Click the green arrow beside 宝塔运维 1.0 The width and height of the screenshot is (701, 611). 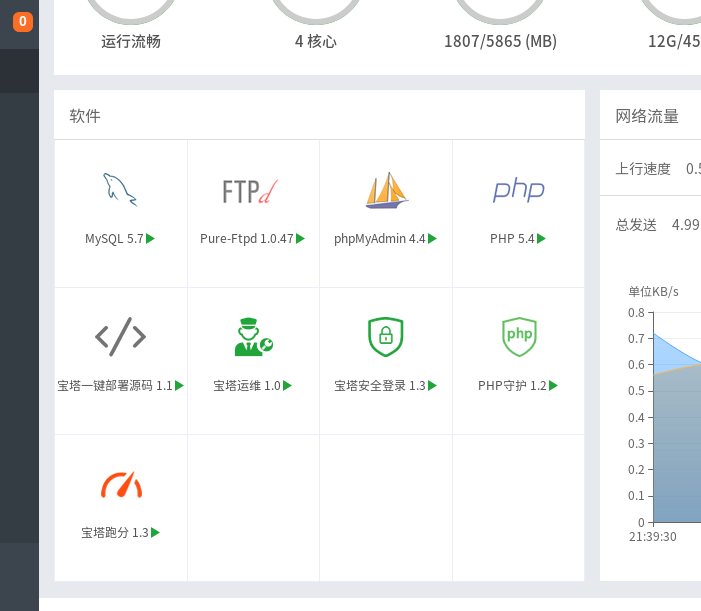(287, 385)
